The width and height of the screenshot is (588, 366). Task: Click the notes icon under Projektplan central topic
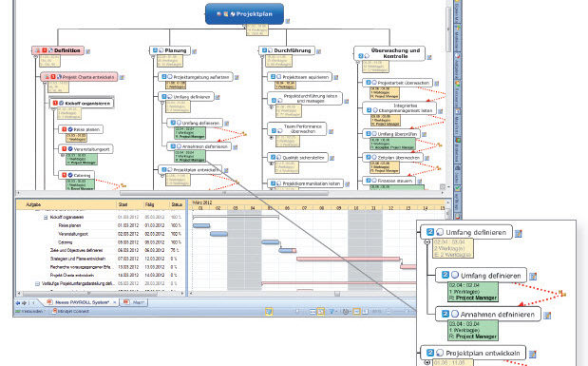pos(288,22)
